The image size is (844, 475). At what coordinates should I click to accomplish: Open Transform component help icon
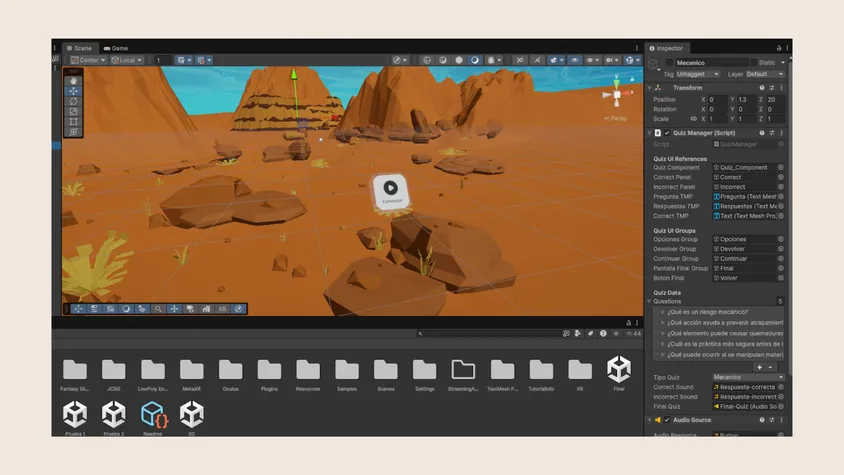pyautogui.click(x=762, y=88)
